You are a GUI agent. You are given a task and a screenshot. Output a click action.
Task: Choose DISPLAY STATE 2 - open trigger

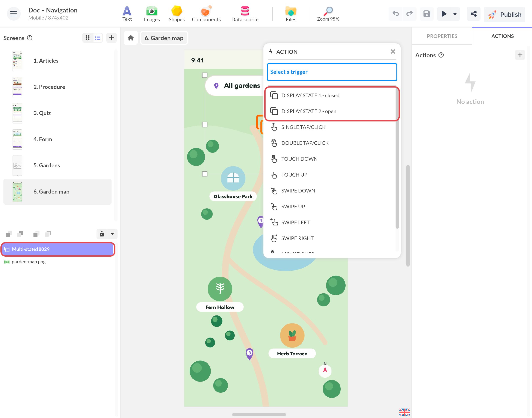pos(332,111)
